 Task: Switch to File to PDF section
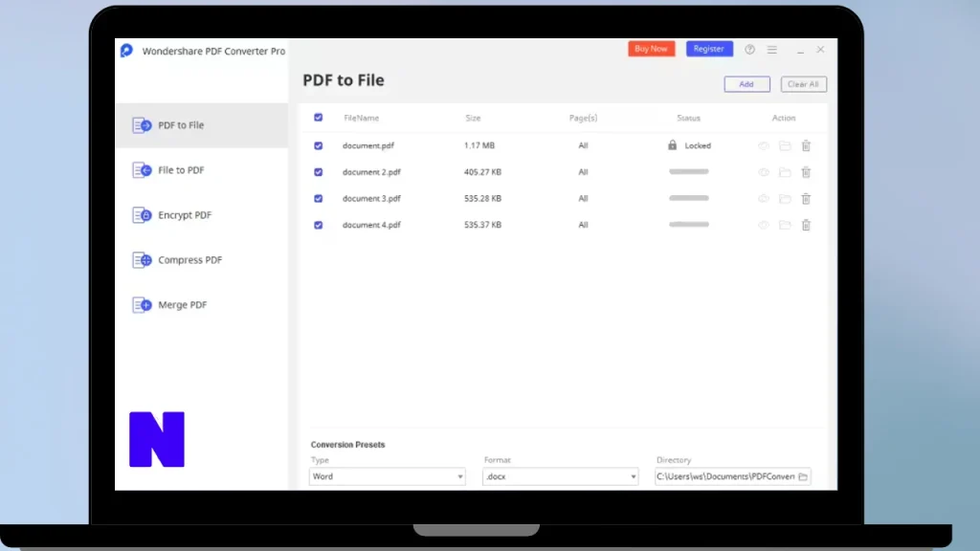(202, 170)
